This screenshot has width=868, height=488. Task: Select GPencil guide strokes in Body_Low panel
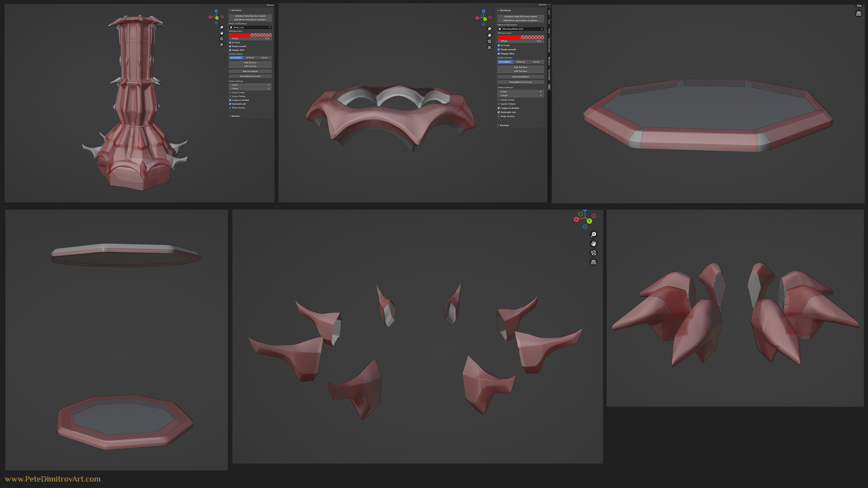pyautogui.click(x=250, y=57)
